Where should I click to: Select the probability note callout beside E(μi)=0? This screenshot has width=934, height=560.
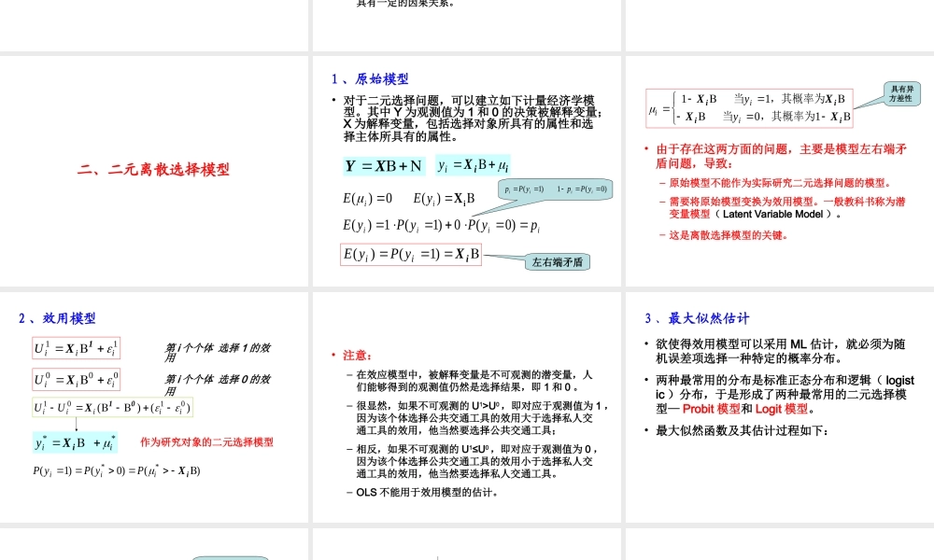(557, 189)
